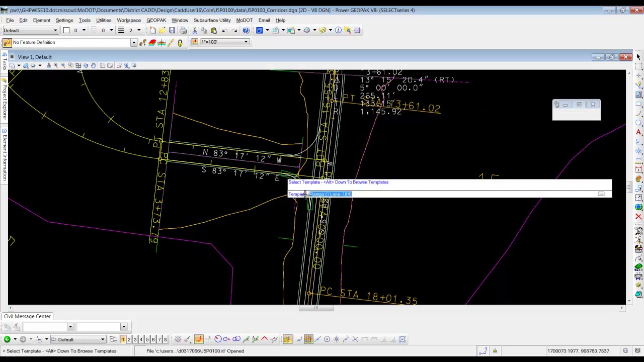This screenshot has height=362, width=644.
Task: Toggle view 5 button
Action: 147,339
